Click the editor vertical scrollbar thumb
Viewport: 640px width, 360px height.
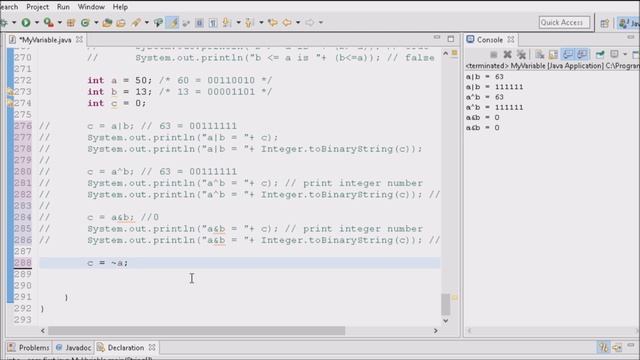[x=445, y=304]
